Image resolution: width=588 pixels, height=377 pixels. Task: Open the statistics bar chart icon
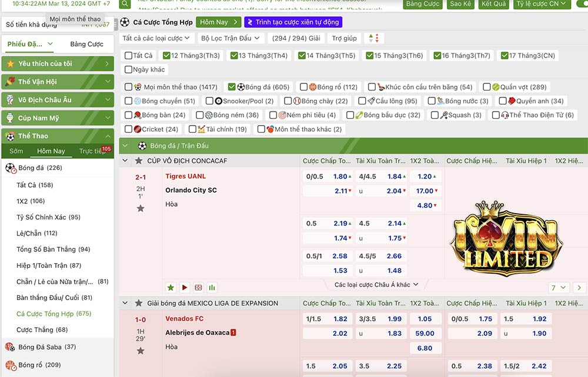point(212,288)
